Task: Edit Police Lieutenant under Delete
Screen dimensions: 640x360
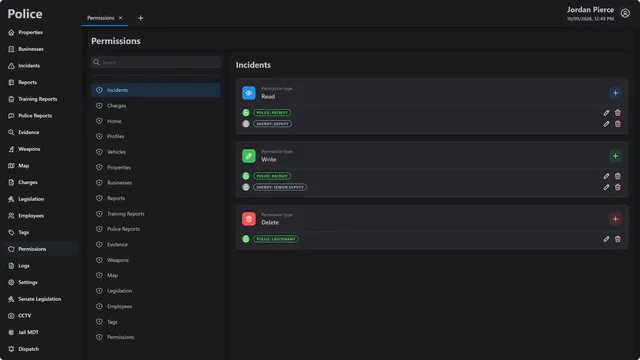Action: coord(606,239)
